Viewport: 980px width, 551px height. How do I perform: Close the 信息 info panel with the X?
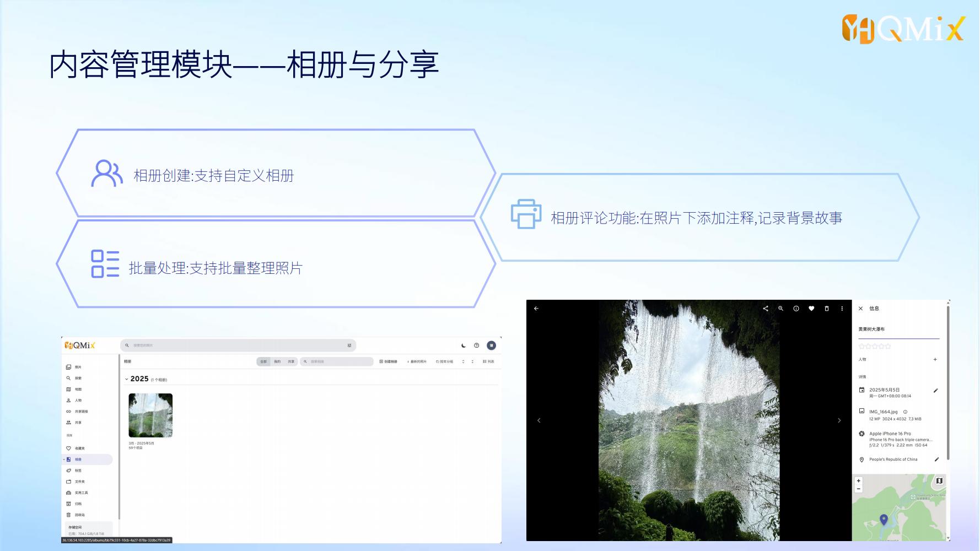pyautogui.click(x=861, y=309)
